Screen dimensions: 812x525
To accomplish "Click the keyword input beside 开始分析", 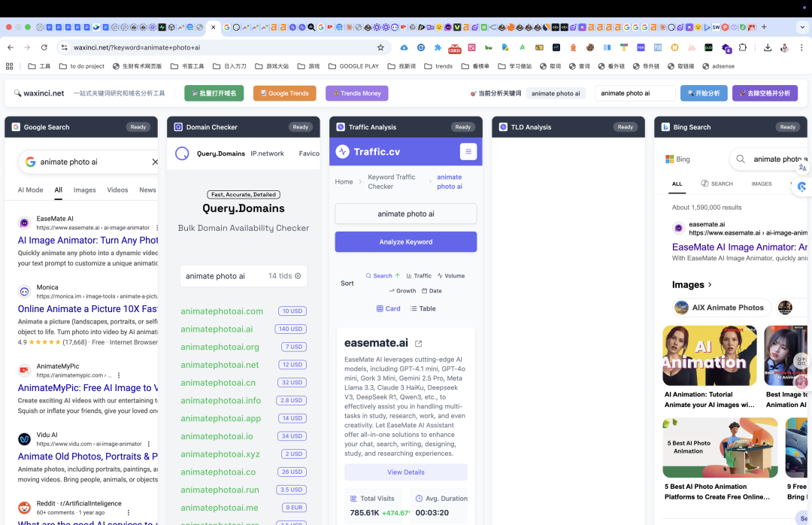I will [x=635, y=93].
